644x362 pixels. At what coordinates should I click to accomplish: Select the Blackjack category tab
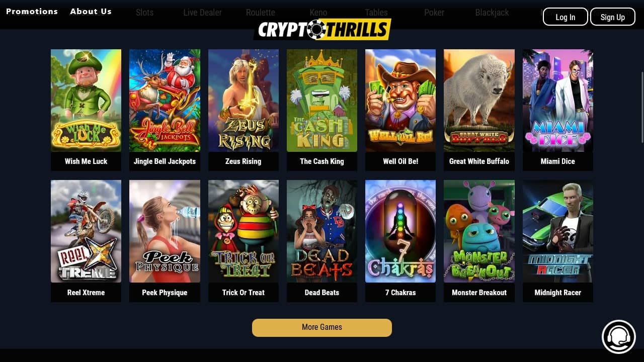coord(492,13)
